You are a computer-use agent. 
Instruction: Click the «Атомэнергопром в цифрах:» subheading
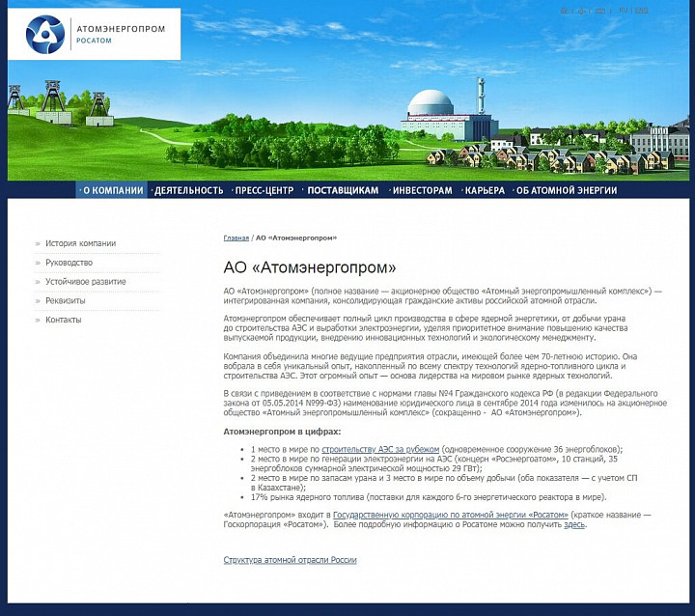(282, 432)
